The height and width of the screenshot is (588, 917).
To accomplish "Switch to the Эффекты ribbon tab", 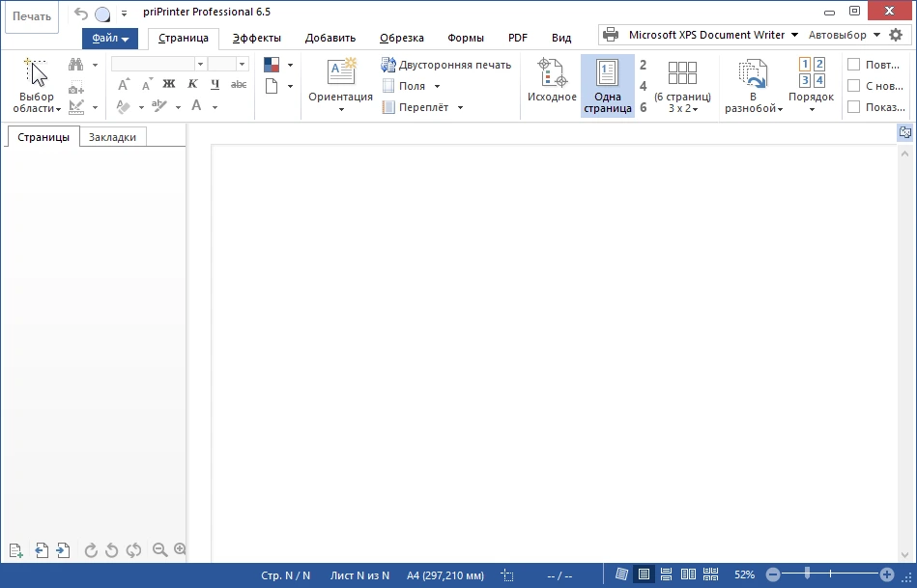I will [x=256, y=38].
